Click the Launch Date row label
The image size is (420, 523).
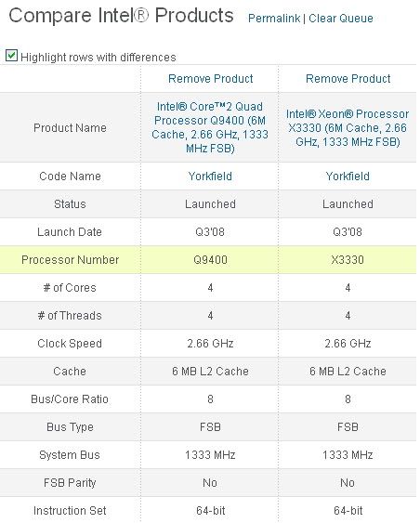[x=70, y=232]
